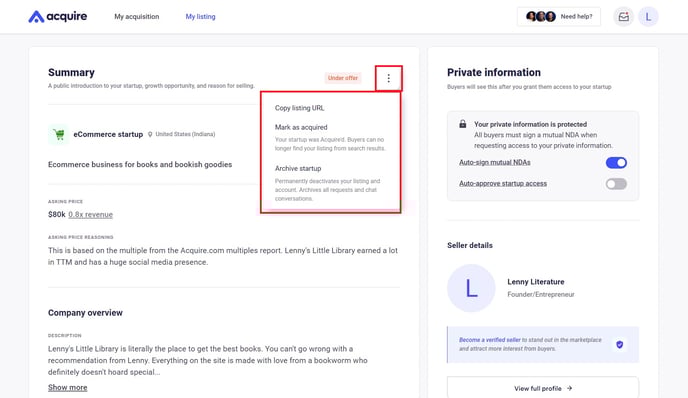Go to My acquisition tab
688x398 pixels.
click(x=137, y=17)
